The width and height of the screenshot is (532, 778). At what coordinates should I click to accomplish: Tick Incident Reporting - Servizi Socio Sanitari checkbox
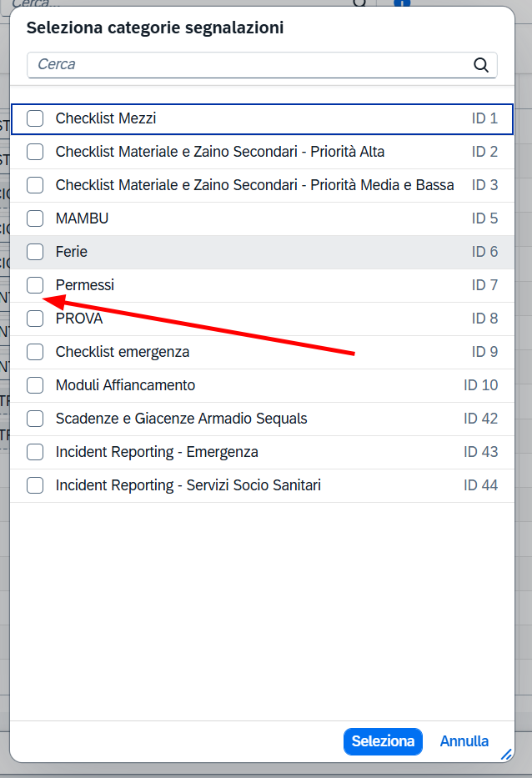pyautogui.click(x=35, y=485)
